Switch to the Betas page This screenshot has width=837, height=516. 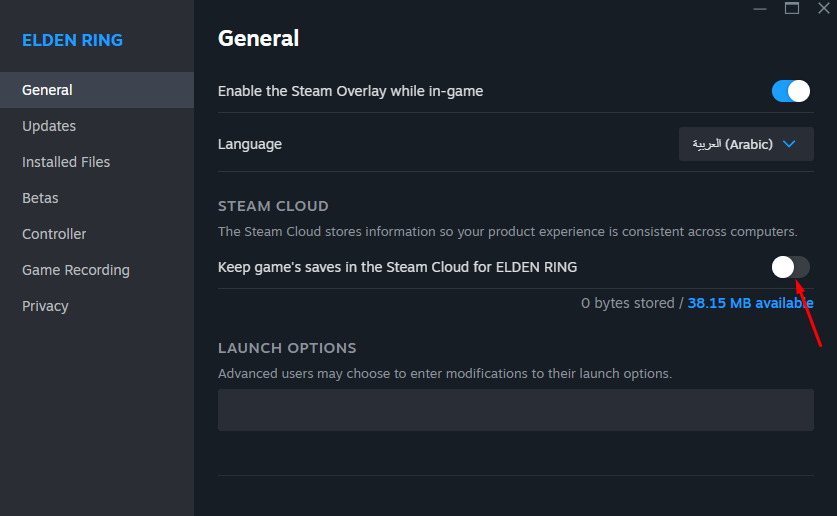coord(40,198)
